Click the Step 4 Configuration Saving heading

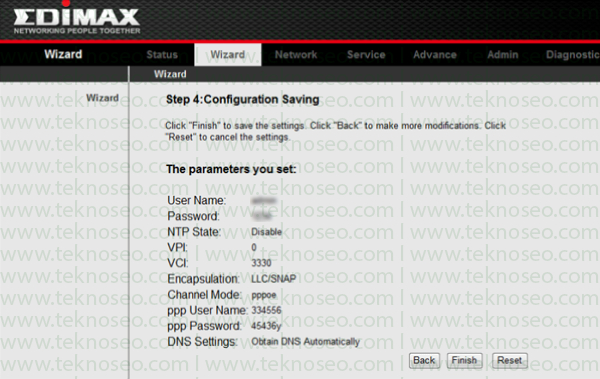[243, 100]
